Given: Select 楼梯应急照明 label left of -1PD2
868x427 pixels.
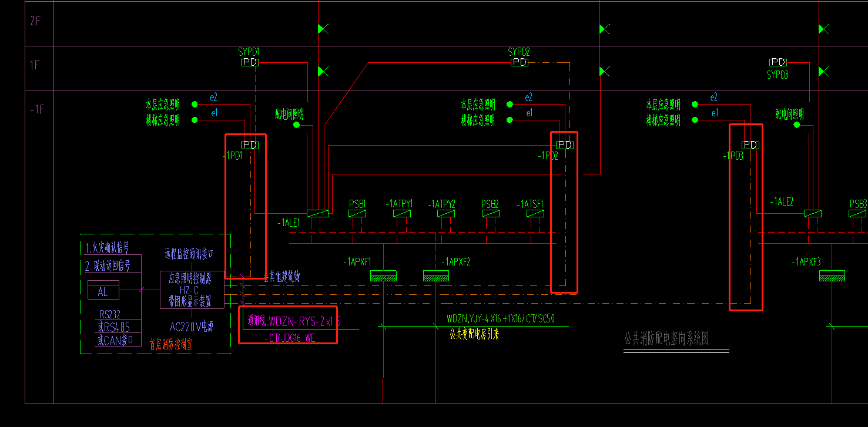Looking at the screenshot, I should click(x=478, y=120).
